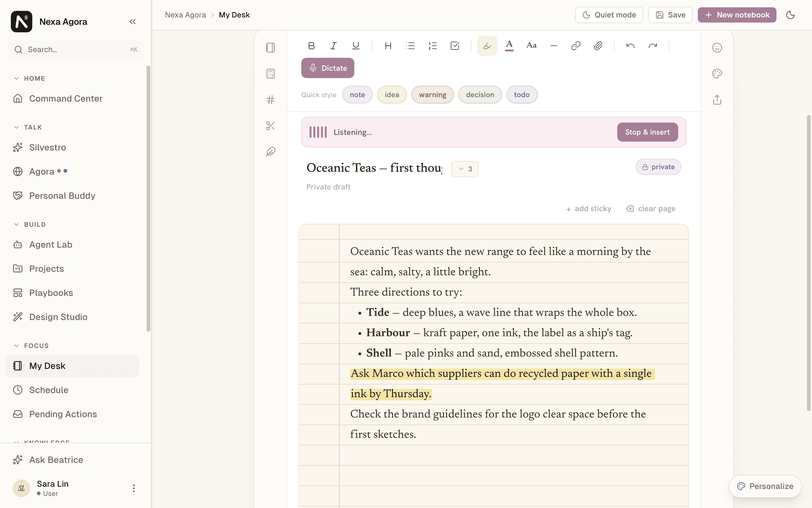Collapse the BUILD section
This screenshot has height=508, width=812.
[29, 224]
